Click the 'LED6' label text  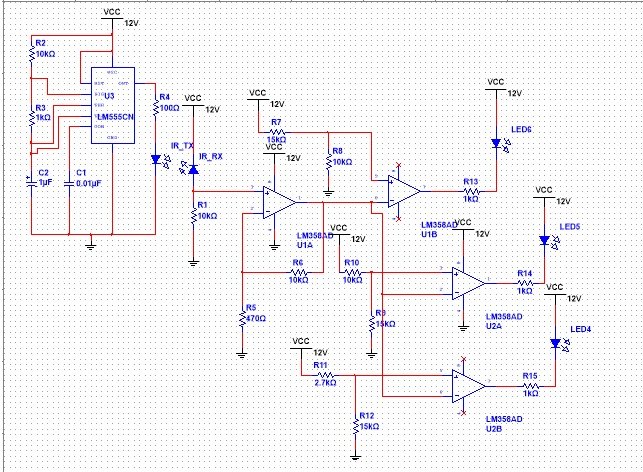coord(522,130)
